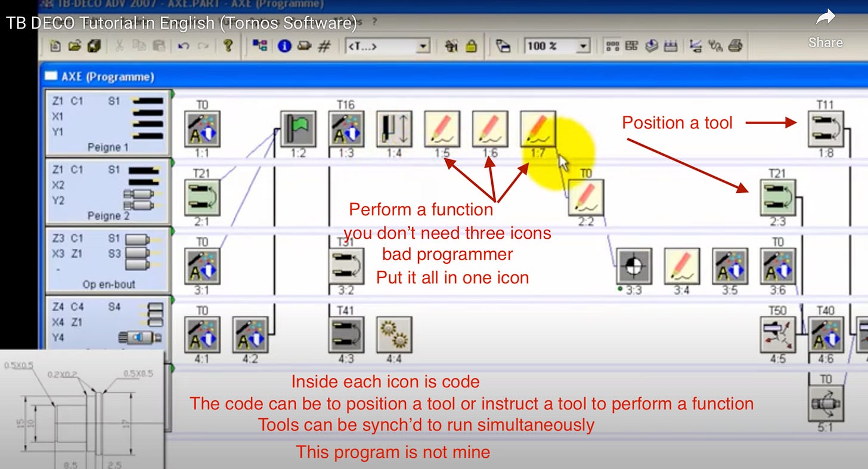Image resolution: width=868 pixels, height=469 pixels.
Task: Click the Open folder toolbar icon
Action: pos(75,46)
